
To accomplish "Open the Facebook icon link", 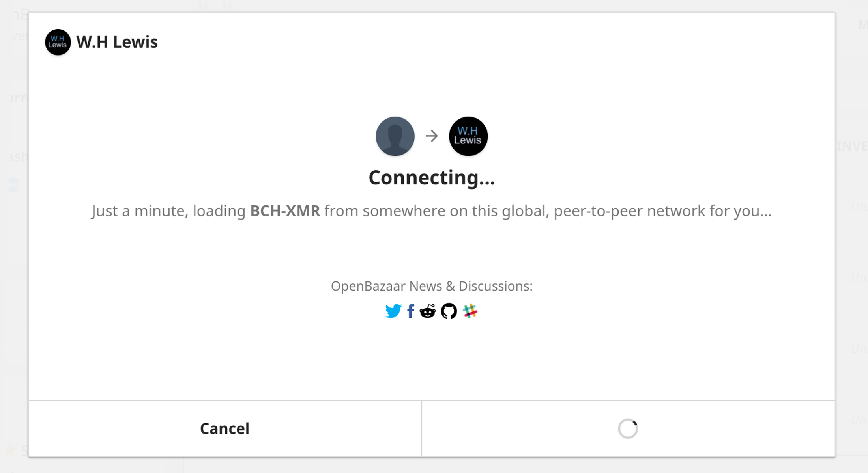I will pos(410,311).
